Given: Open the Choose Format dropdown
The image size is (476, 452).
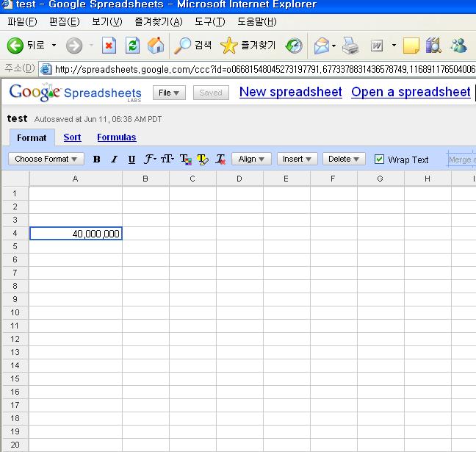Looking at the screenshot, I should coord(46,159).
